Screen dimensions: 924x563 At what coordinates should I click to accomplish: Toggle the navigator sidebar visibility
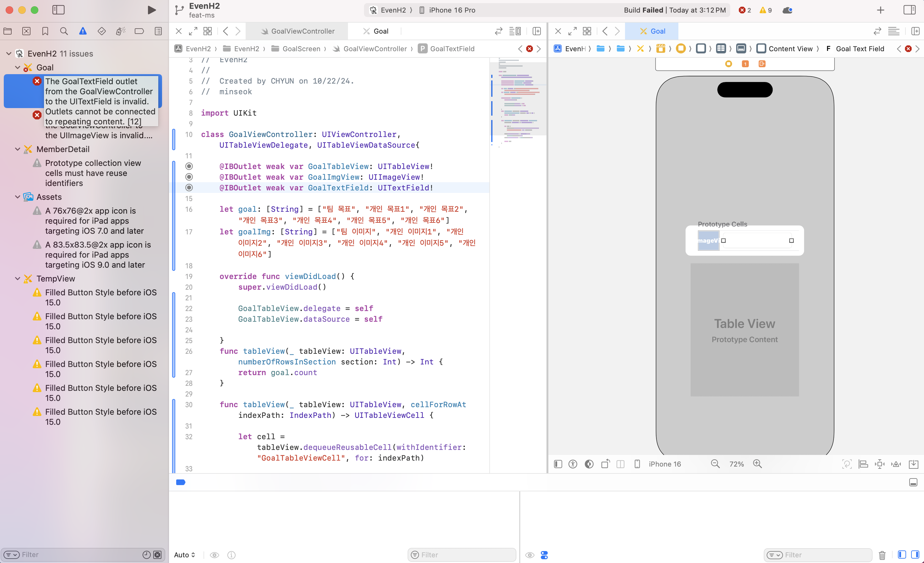pyautogui.click(x=58, y=10)
